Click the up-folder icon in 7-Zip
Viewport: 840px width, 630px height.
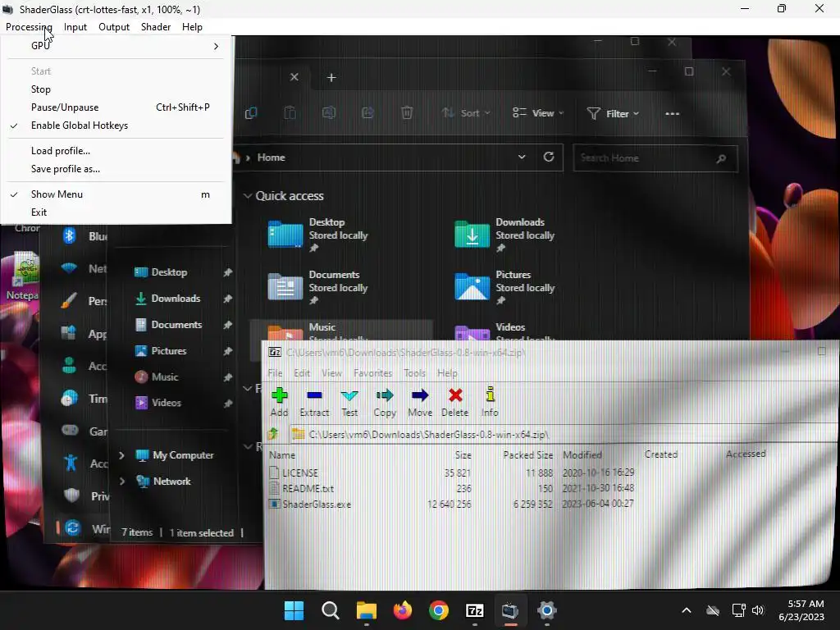click(x=273, y=434)
